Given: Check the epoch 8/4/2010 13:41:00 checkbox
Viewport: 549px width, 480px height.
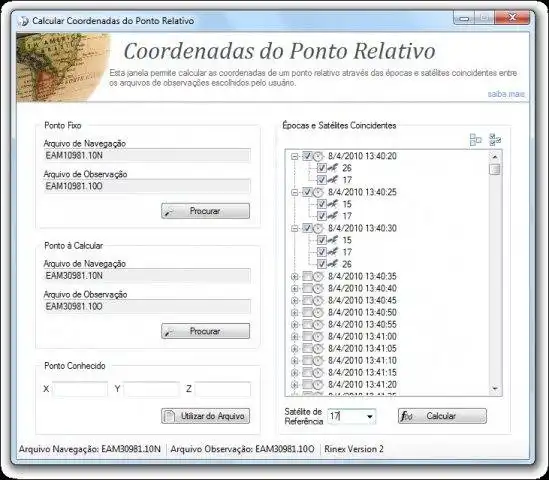Looking at the screenshot, I should (x=307, y=336).
